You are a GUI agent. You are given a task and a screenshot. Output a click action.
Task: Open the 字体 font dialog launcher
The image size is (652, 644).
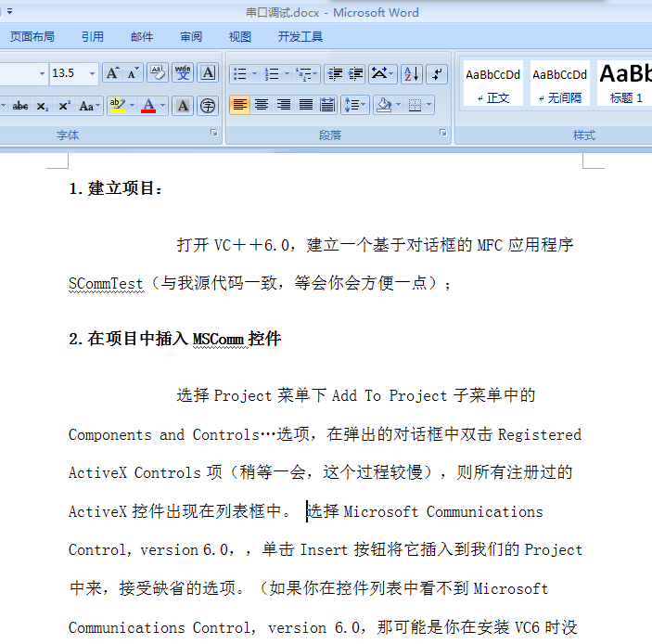214,133
